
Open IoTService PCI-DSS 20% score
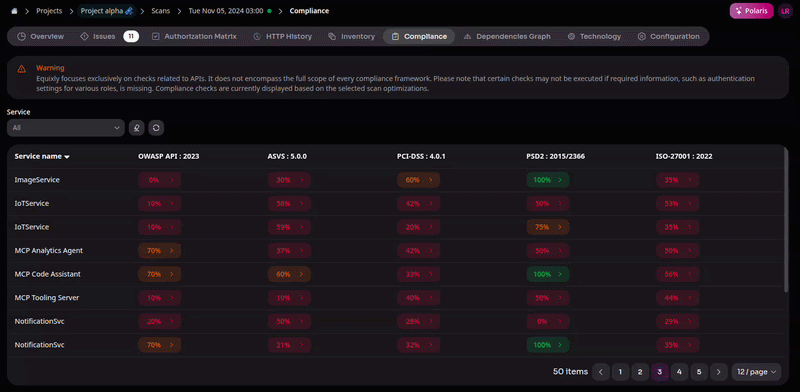[418, 227]
